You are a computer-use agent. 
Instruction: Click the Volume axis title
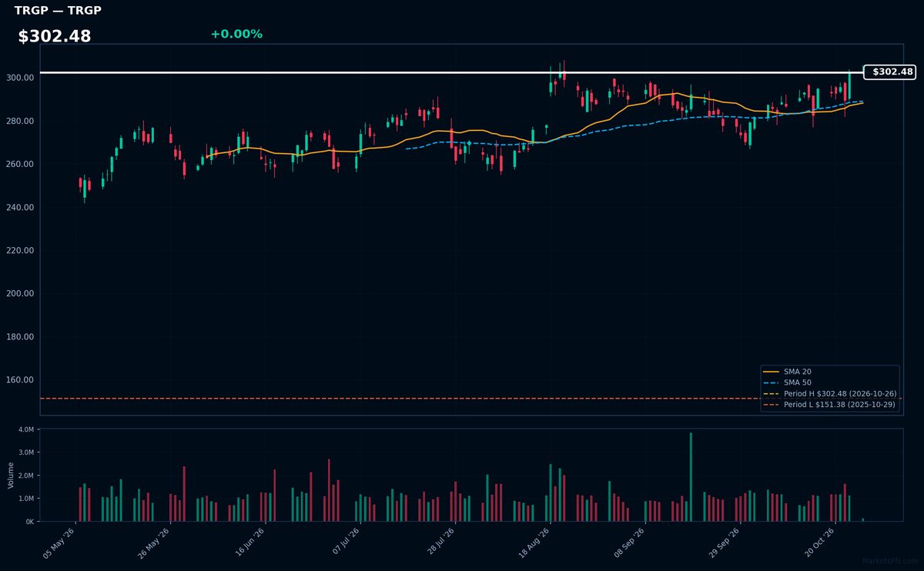11,475
